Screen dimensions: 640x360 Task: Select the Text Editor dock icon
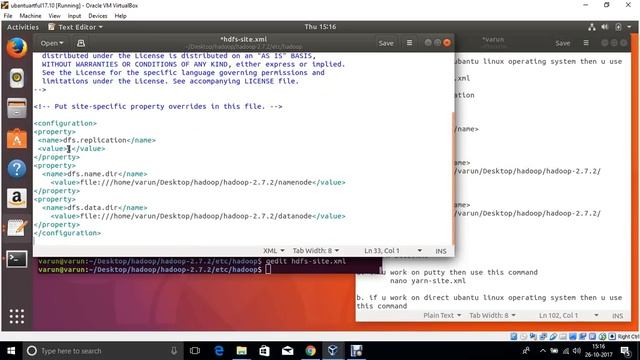17,229
